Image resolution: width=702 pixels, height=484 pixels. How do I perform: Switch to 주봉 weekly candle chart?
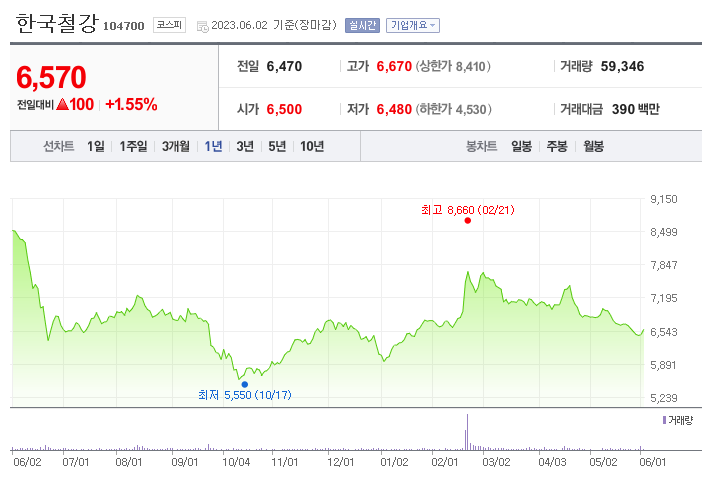coord(557,146)
